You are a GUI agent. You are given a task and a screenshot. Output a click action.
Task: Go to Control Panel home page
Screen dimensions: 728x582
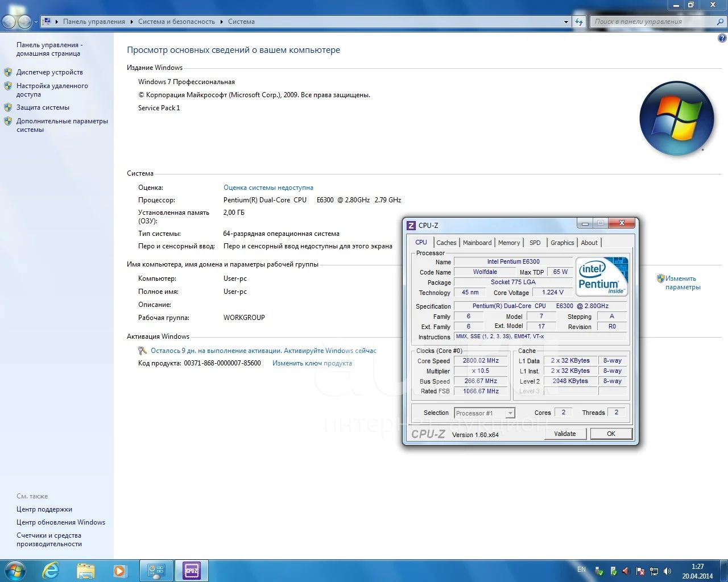(49, 49)
